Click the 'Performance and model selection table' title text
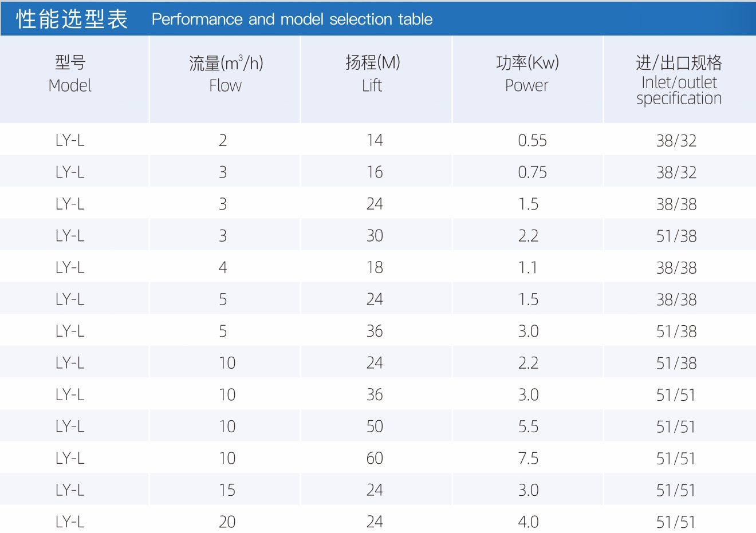 pyautogui.click(x=292, y=19)
